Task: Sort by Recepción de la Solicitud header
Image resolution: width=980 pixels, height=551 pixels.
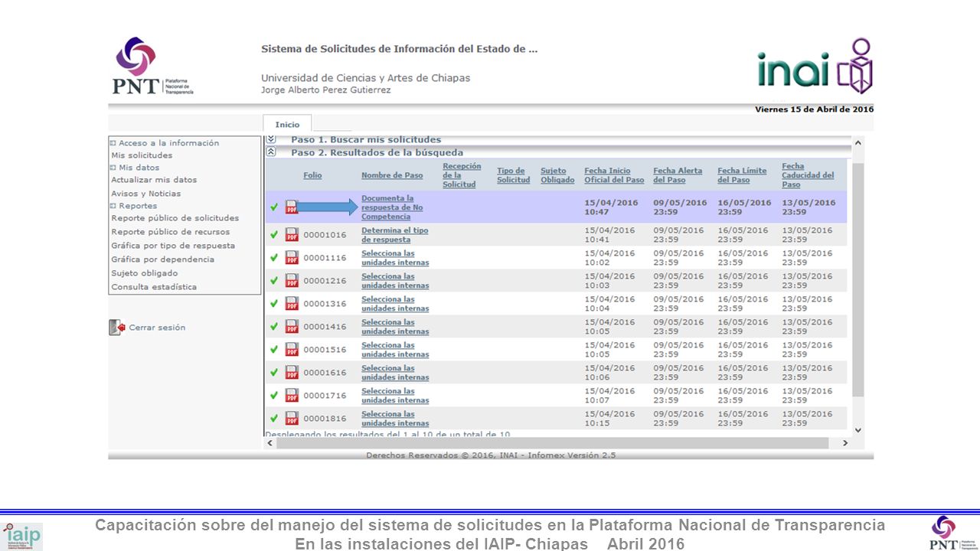Action: [462, 175]
